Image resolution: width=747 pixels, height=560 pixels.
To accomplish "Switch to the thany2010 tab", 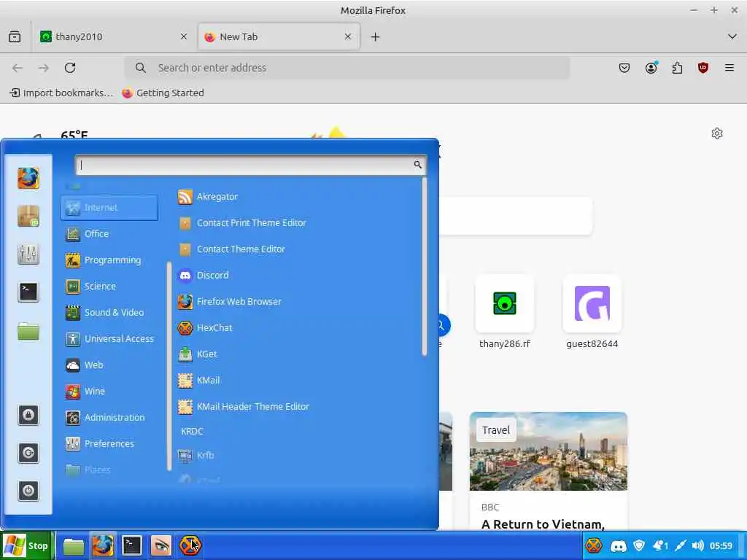I will (112, 36).
